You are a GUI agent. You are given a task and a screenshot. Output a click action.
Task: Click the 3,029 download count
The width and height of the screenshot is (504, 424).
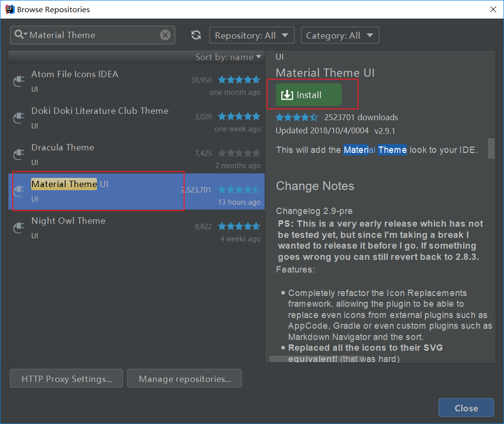(x=204, y=117)
